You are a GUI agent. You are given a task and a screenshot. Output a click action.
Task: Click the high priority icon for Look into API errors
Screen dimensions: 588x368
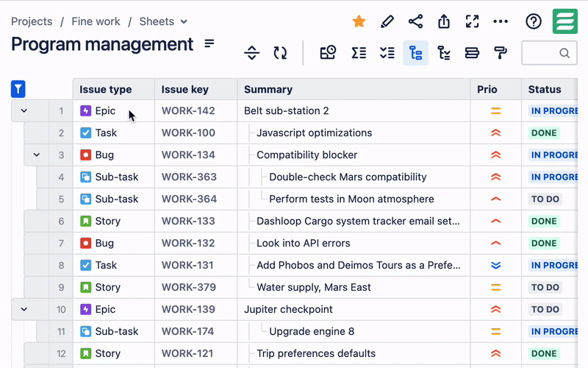pyautogui.click(x=495, y=244)
